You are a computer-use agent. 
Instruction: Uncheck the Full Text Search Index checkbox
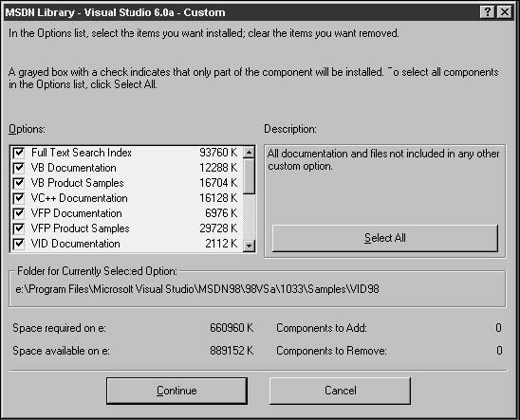click(19, 153)
